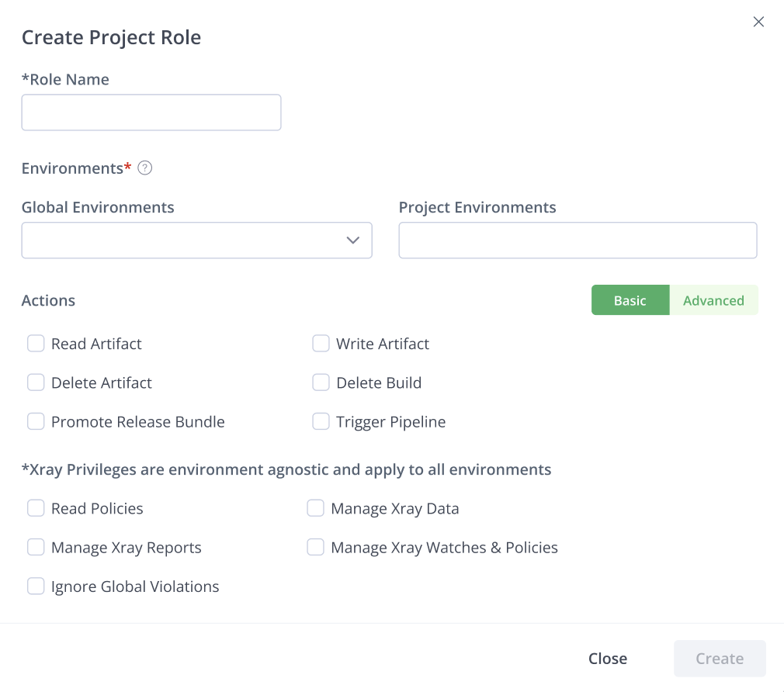Close the Create Project Role dialog via X
This screenshot has width=784, height=692.
pyautogui.click(x=758, y=22)
